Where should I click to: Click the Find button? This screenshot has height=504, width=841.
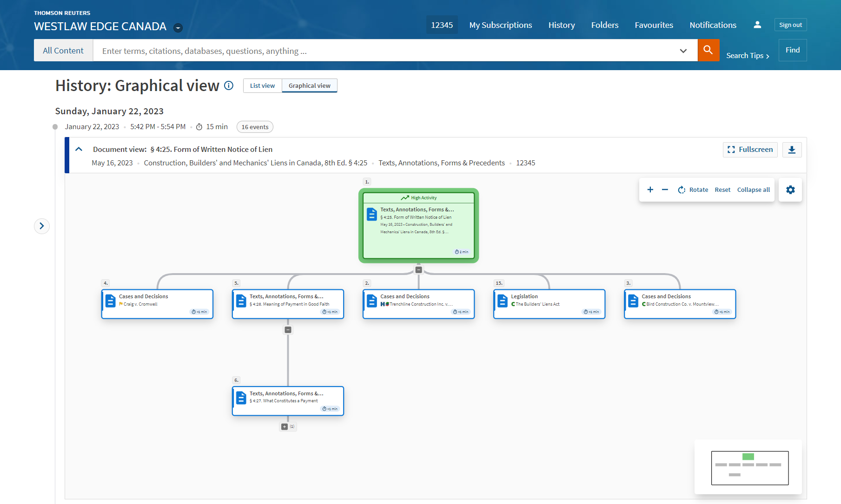[x=793, y=50]
